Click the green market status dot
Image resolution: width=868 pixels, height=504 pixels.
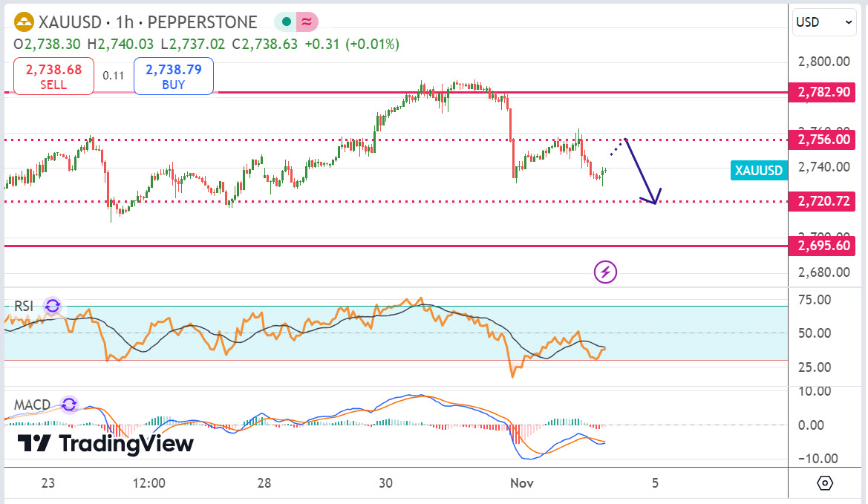[287, 22]
